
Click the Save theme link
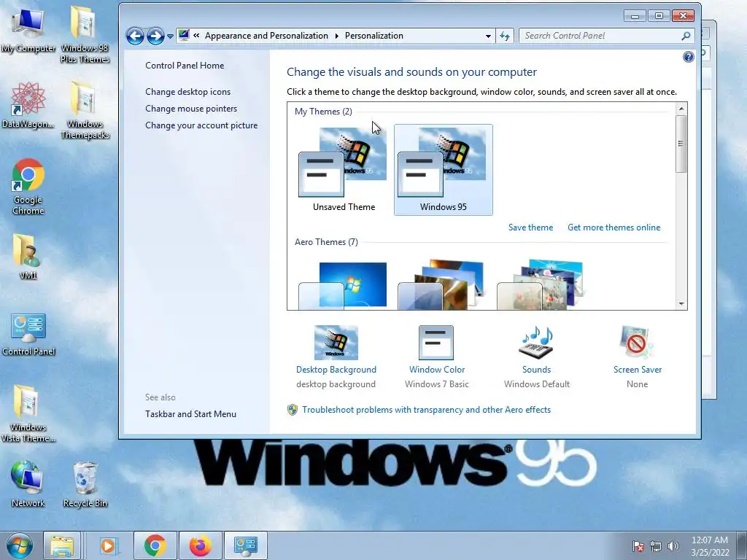(530, 227)
